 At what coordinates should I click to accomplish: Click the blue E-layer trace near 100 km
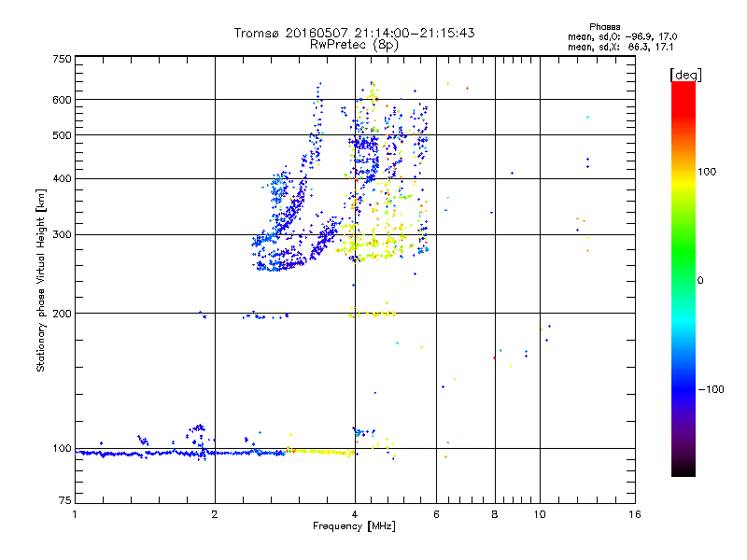(181, 453)
